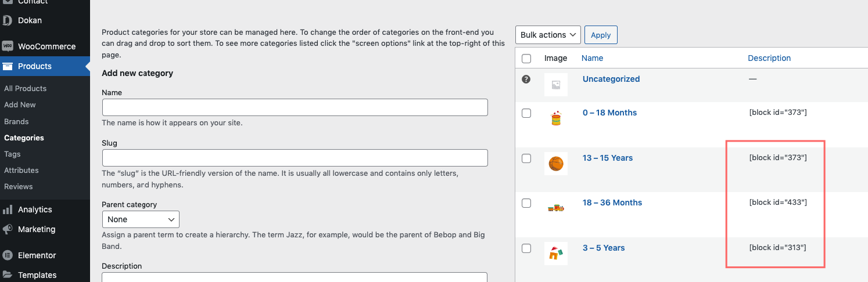868x282 pixels.
Task: Open the Bulk actions dropdown
Action: coord(548,35)
